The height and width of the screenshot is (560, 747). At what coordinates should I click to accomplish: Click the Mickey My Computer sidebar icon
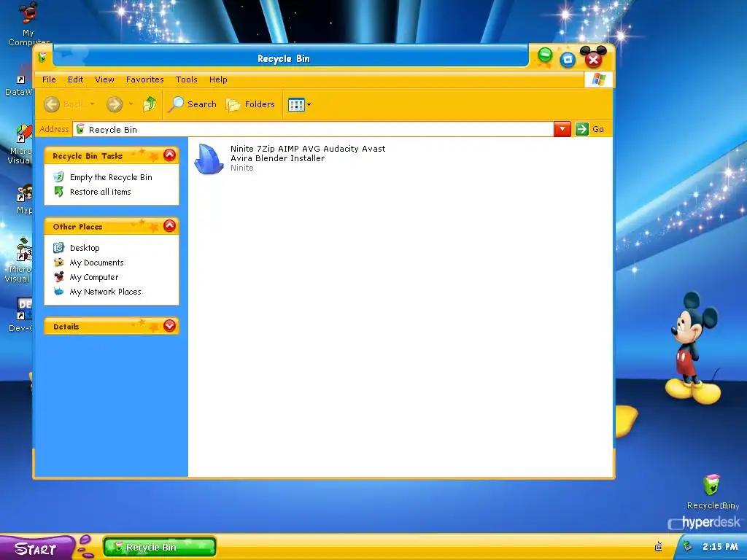click(x=58, y=276)
